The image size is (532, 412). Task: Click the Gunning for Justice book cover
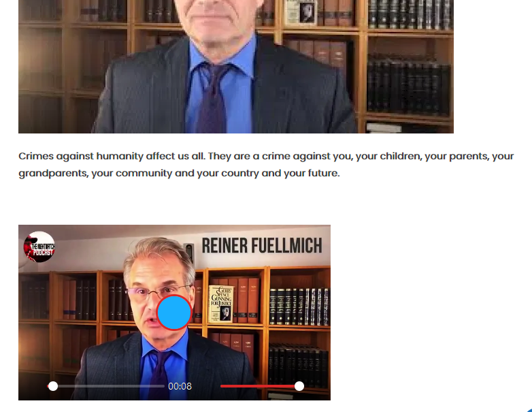pos(221,304)
